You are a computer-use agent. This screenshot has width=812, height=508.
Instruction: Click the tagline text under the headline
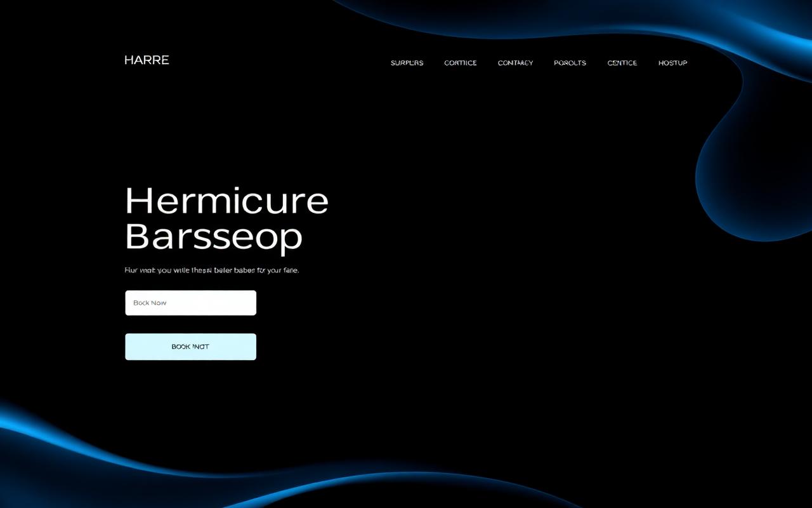tap(212, 271)
